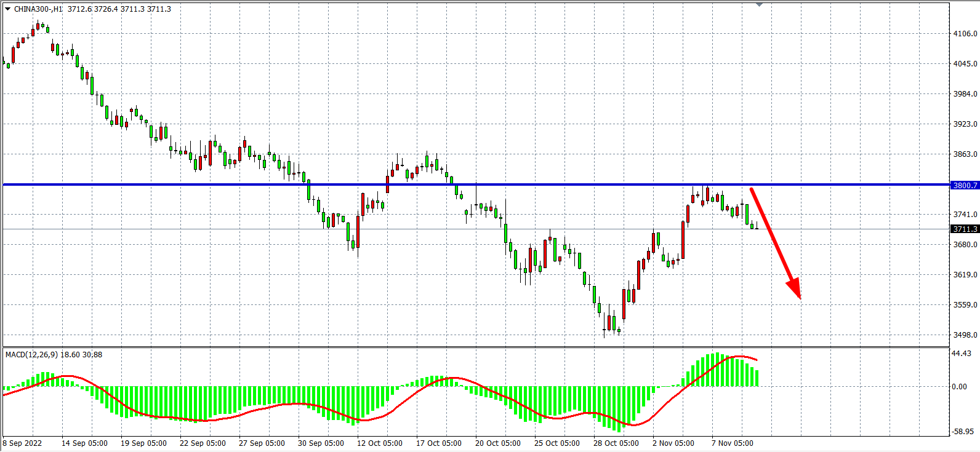Click the 4106.0 price scale label

point(965,34)
